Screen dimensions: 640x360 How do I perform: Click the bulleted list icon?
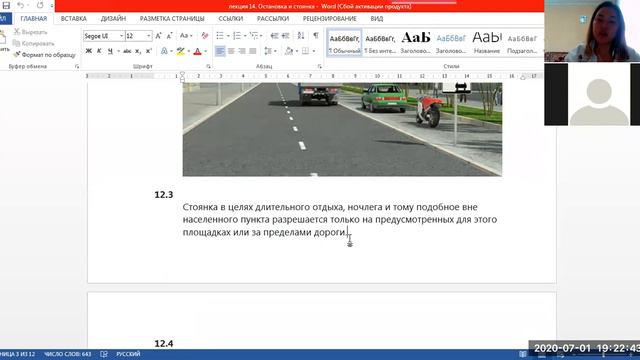click(220, 36)
